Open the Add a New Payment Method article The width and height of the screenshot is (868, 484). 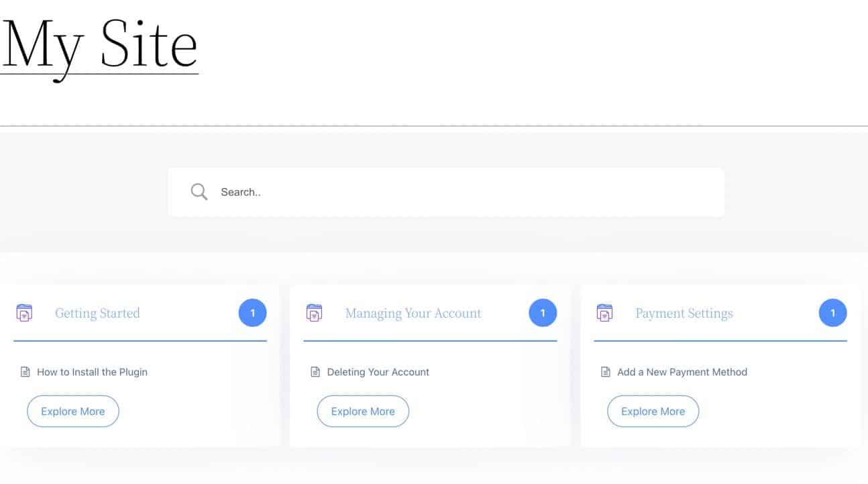coord(682,371)
